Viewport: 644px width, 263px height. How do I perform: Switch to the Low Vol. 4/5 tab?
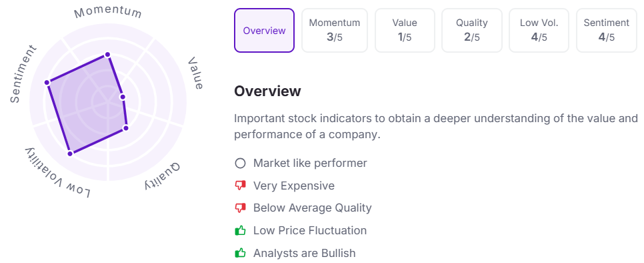(x=539, y=31)
